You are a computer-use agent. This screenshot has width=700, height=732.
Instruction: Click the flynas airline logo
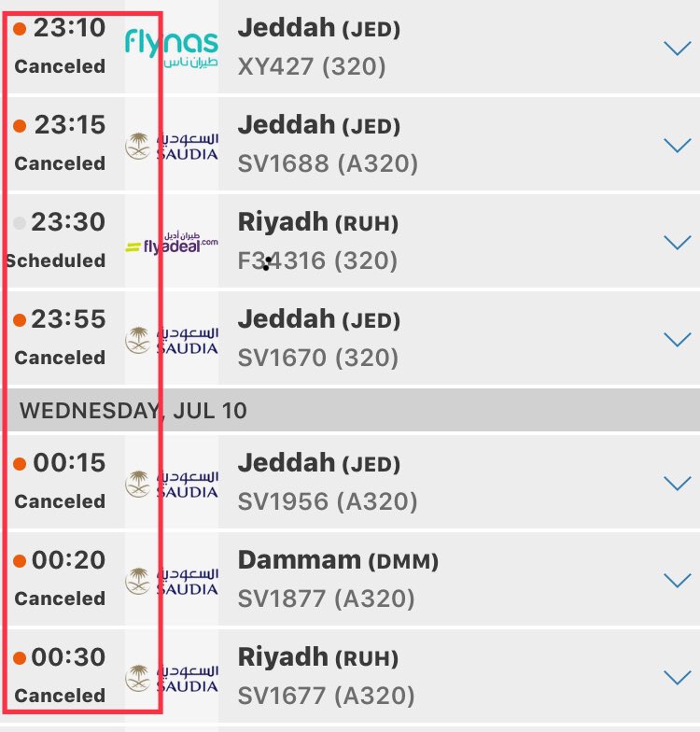[x=172, y=49]
